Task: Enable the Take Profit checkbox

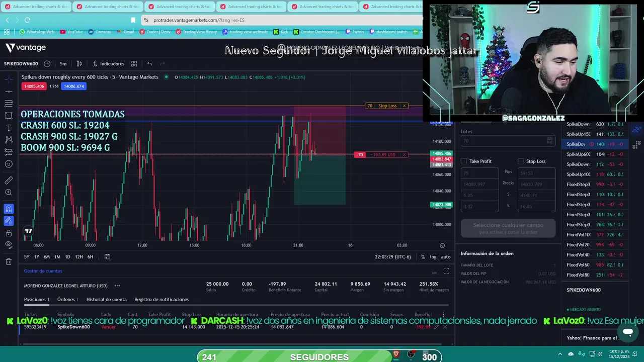Action: coord(464,161)
